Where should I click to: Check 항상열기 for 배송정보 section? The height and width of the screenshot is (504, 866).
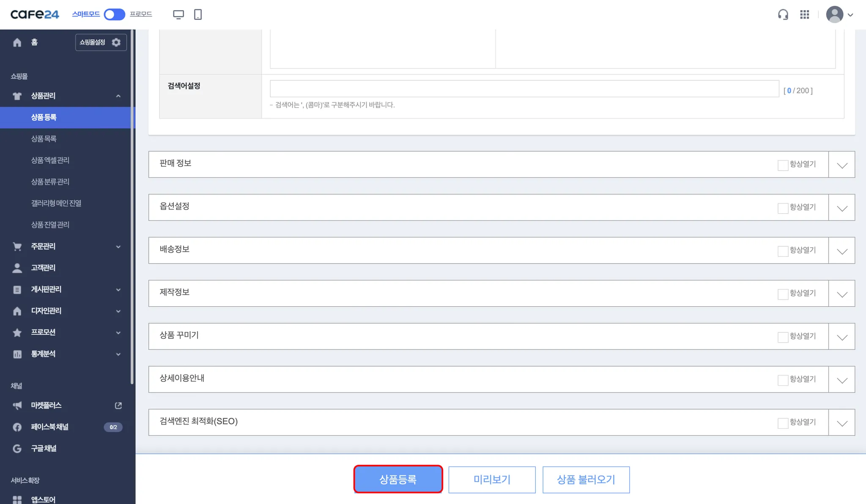click(x=783, y=251)
